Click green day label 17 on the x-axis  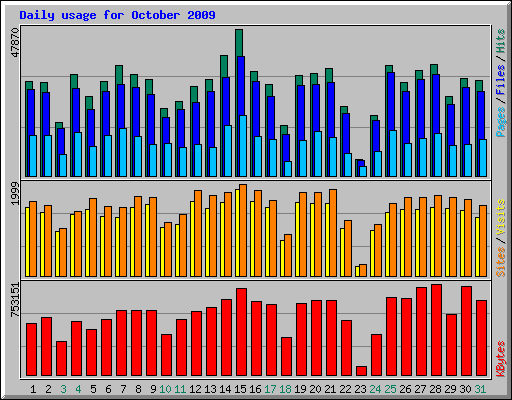point(270,389)
